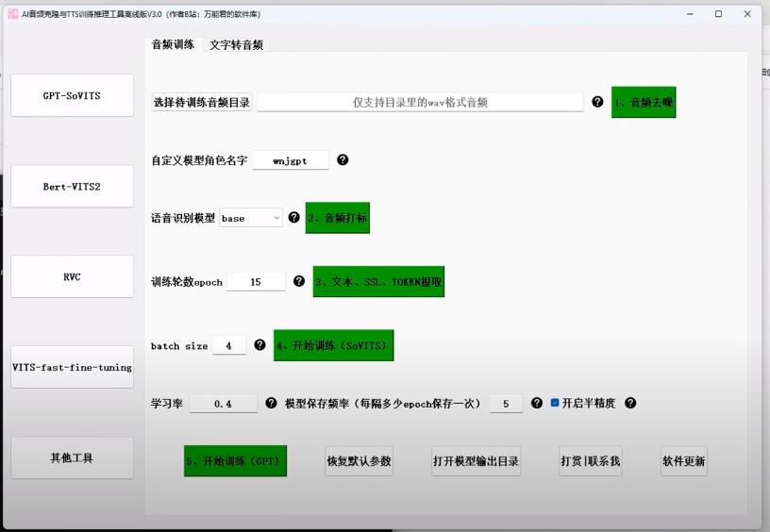The height and width of the screenshot is (532, 770).
Task: Click the 训练轮数epoch label
Action: pyautogui.click(x=187, y=282)
